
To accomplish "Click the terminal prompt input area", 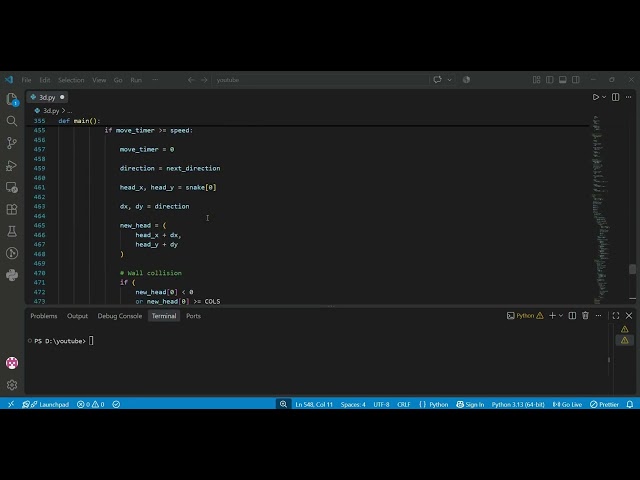I will click(x=91, y=341).
